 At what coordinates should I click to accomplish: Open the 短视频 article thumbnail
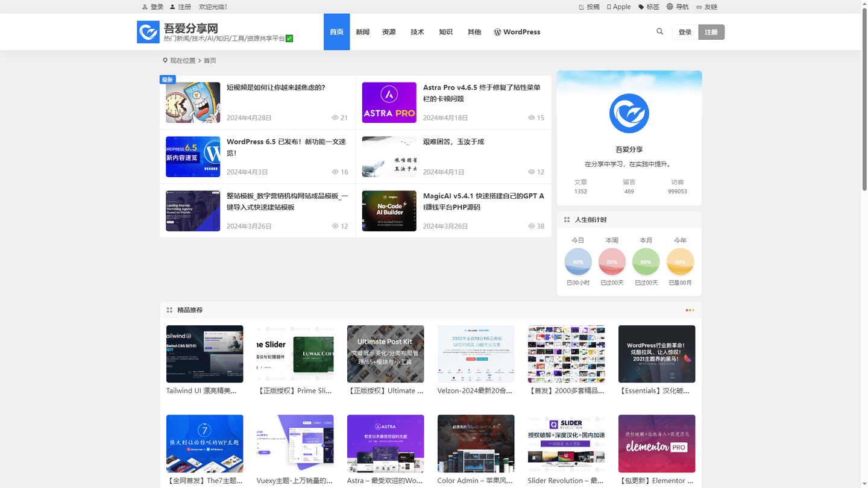pyautogui.click(x=193, y=102)
